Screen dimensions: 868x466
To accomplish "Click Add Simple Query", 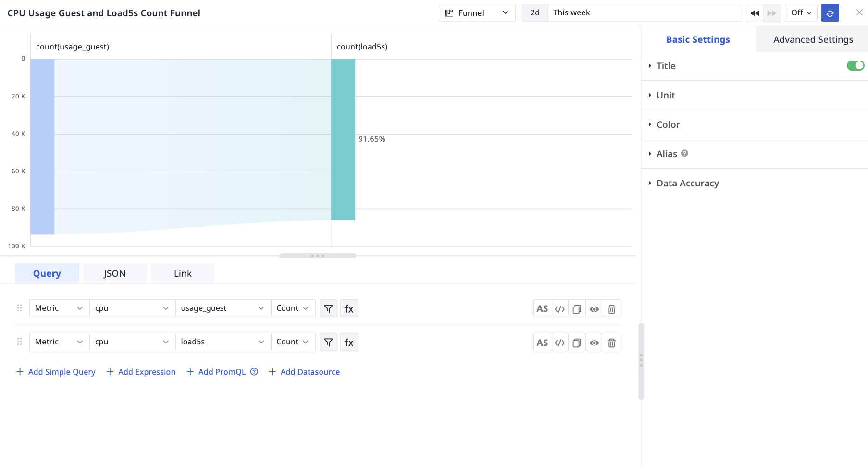I will [56, 372].
